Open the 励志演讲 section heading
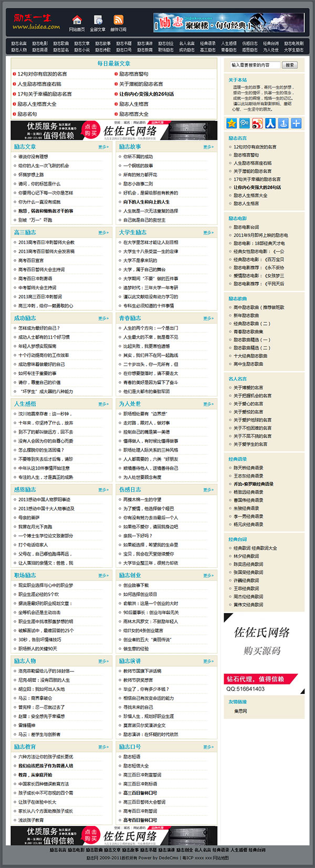315x868 pixels. 130,661
